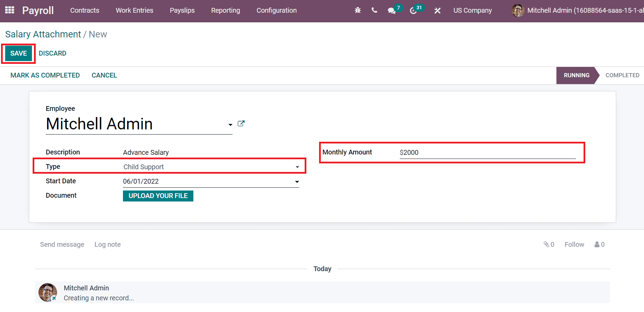
Task: Select the Completed status stage
Action: [x=622, y=75]
